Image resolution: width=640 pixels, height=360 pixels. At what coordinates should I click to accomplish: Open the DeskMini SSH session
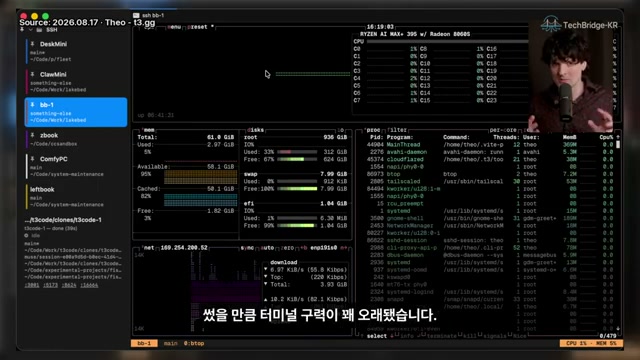(x=76, y=51)
